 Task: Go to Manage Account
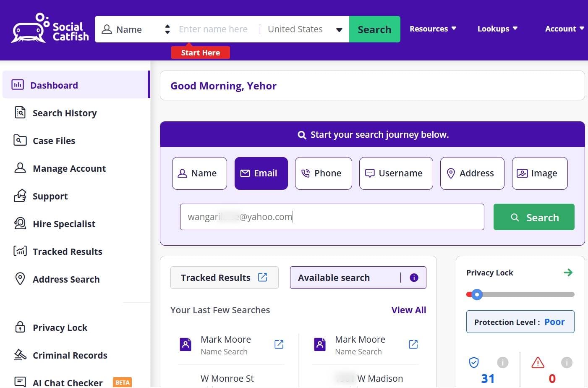(69, 168)
